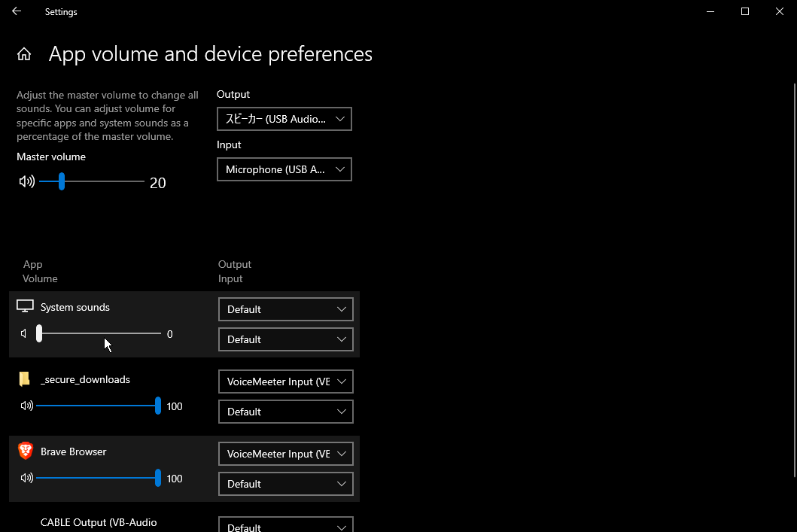797x532 pixels.
Task: Open the master Output device dropdown
Action: tap(284, 119)
